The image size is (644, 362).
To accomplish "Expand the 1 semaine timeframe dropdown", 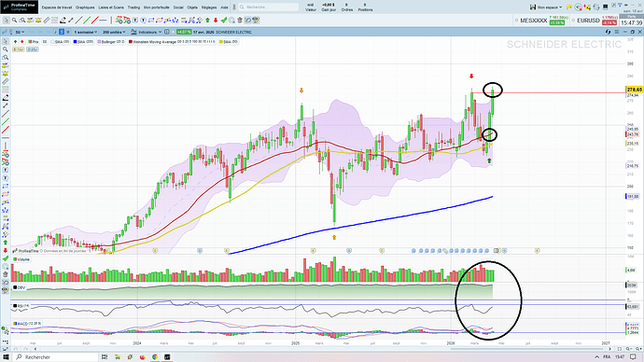I will click(86, 32).
